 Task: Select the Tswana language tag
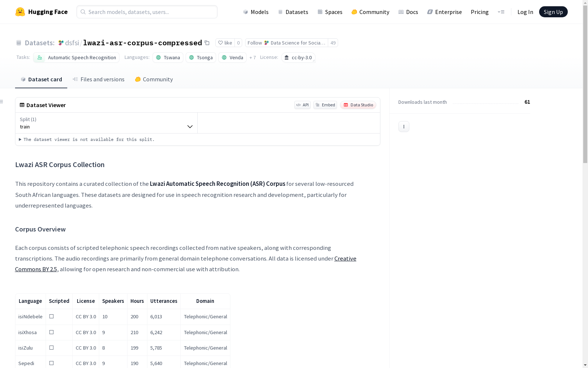(x=168, y=57)
